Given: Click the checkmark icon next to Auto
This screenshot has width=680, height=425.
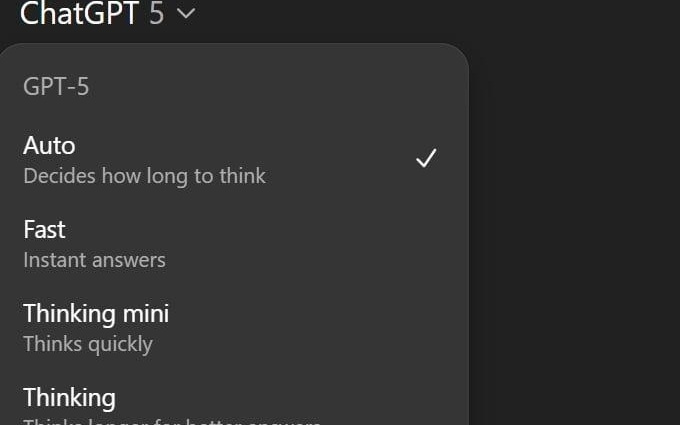Looking at the screenshot, I should tap(426, 158).
